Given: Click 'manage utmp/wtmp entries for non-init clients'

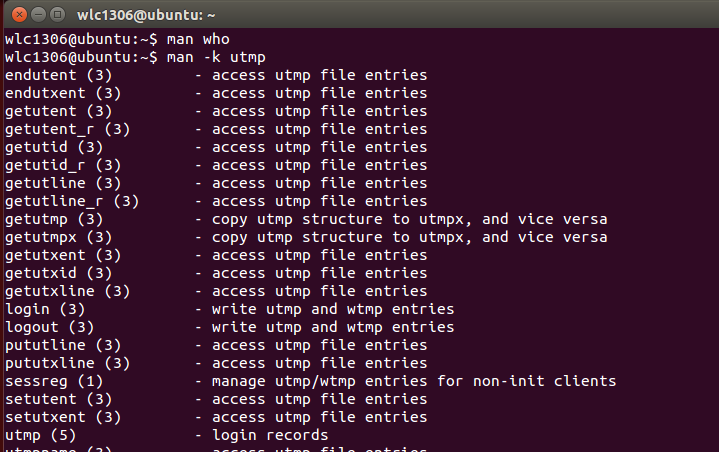Looking at the screenshot, I should (414, 381).
